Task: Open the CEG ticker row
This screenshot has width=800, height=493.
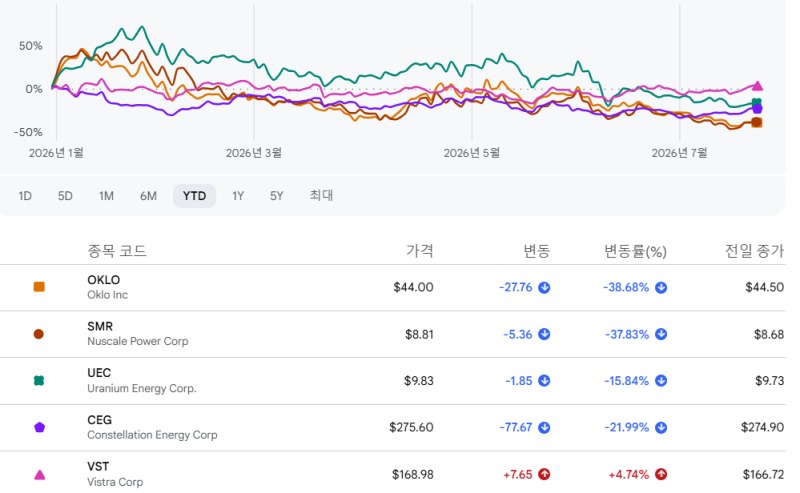Action: [x=393, y=428]
